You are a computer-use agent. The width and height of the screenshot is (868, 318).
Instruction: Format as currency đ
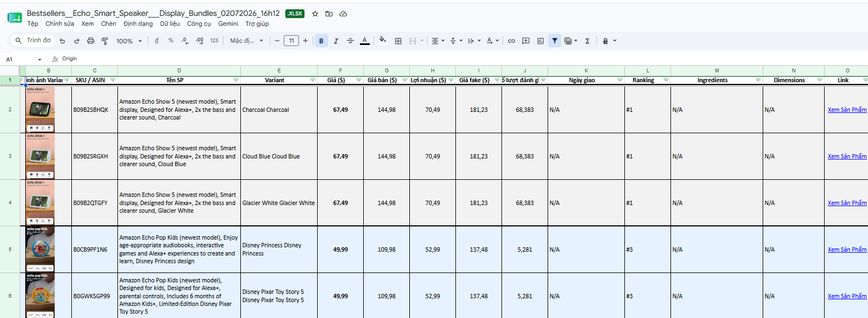[156, 41]
